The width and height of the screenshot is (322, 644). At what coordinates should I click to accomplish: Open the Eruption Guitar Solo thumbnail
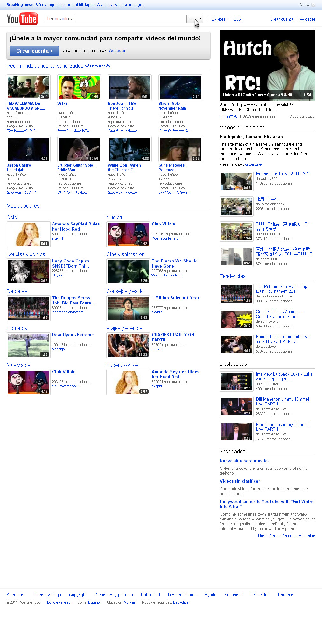[79, 149]
